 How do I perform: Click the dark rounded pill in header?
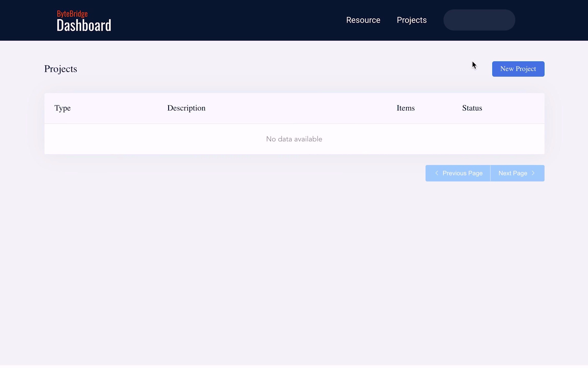coord(479,20)
